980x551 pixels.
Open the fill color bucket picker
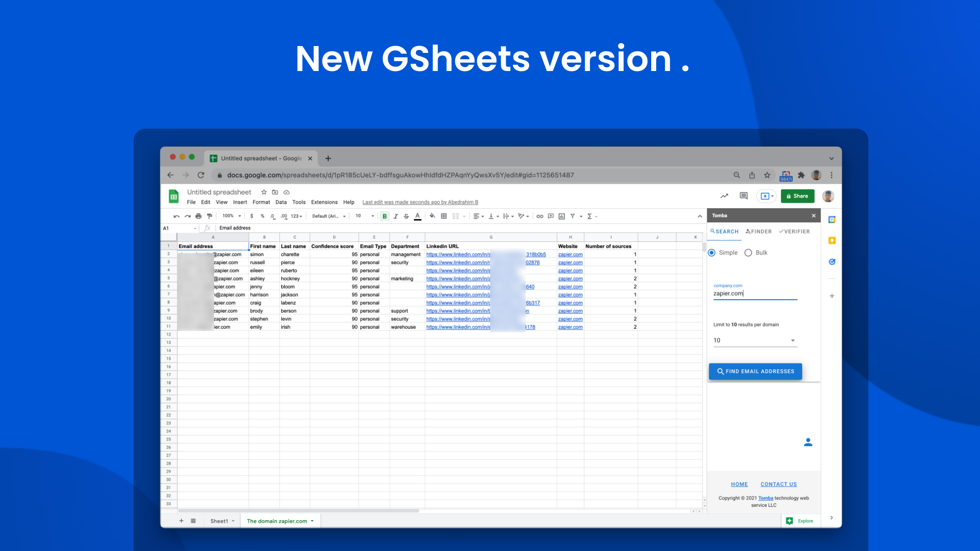pos(432,216)
